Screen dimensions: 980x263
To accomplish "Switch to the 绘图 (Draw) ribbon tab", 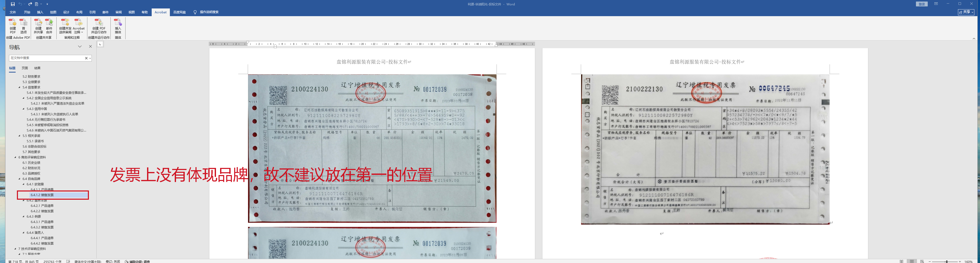I will point(53,12).
